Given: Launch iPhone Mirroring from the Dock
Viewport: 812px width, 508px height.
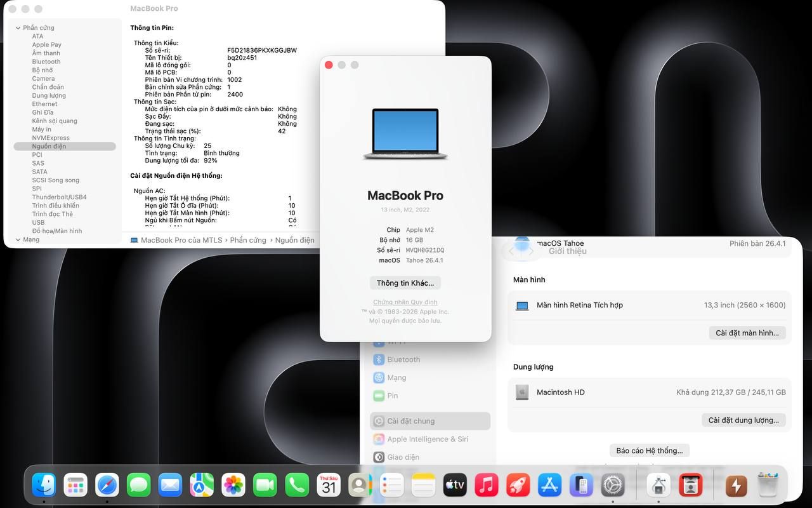Looking at the screenshot, I should [x=582, y=486].
